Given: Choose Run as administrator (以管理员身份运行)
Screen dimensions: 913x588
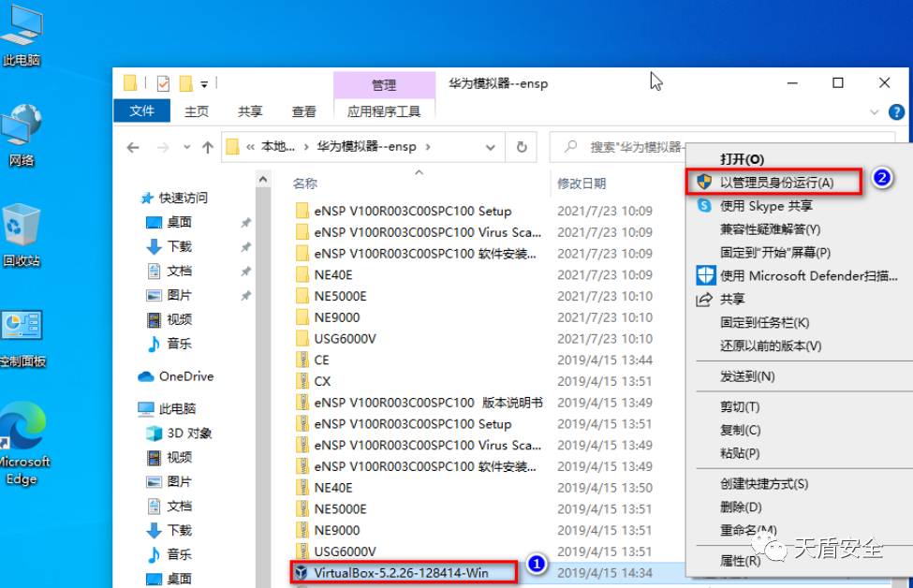Looking at the screenshot, I should pos(776,183).
